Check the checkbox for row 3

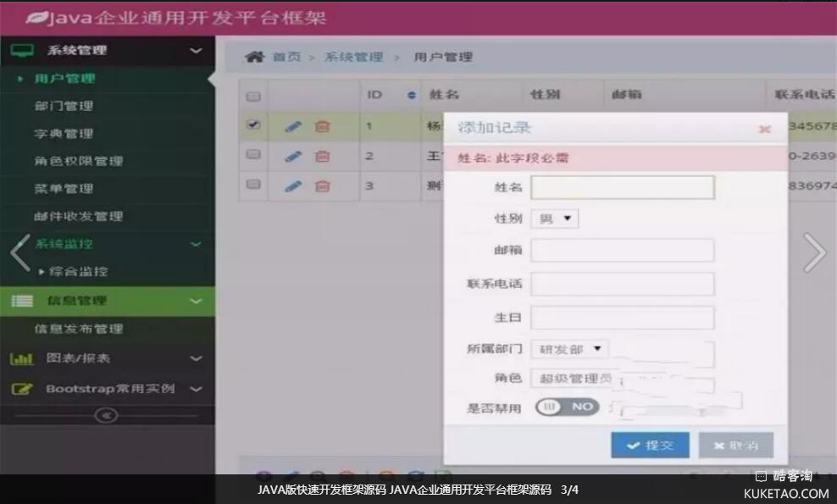(253, 184)
